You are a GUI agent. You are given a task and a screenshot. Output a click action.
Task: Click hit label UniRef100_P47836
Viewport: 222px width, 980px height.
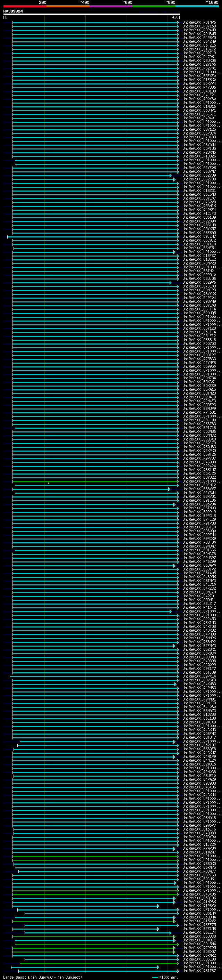point(199,88)
